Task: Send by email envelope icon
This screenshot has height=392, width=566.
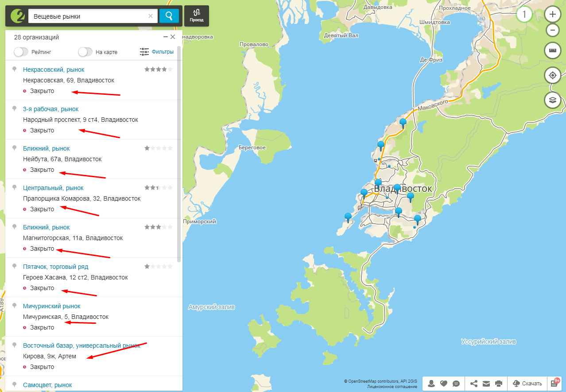Action: tap(486, 384)
